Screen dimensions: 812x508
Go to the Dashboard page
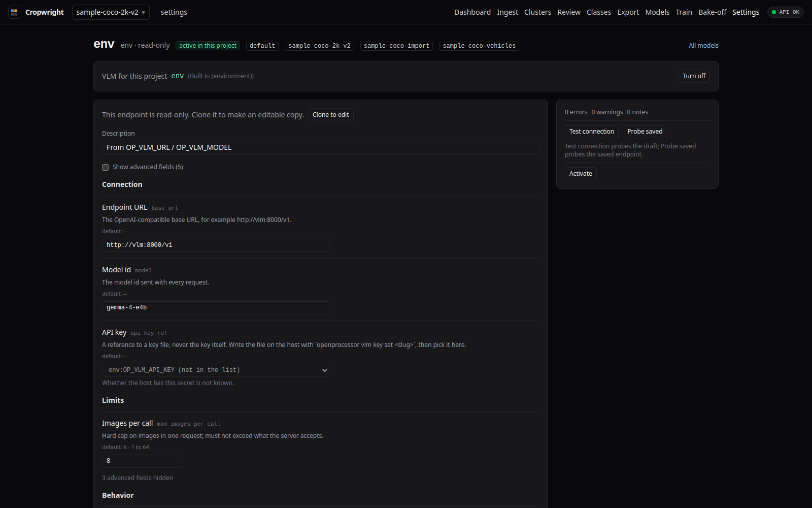pos(472,12)
